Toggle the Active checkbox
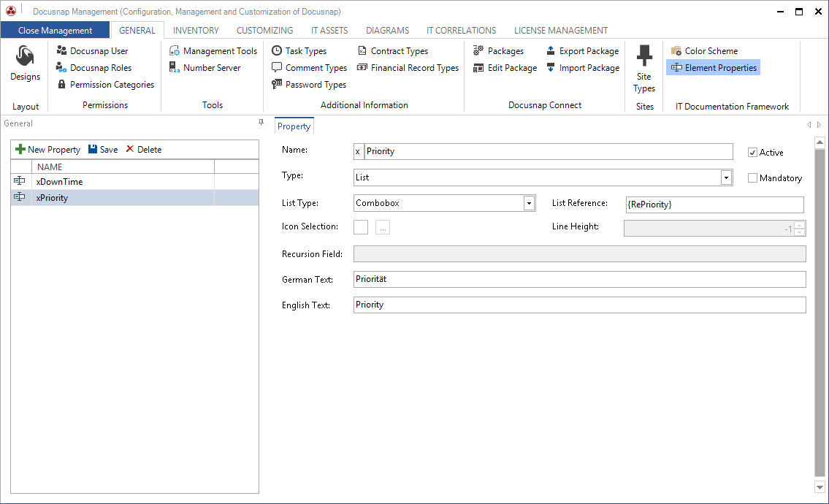This screenshot has height=504, width=829. tap(752, 153)
